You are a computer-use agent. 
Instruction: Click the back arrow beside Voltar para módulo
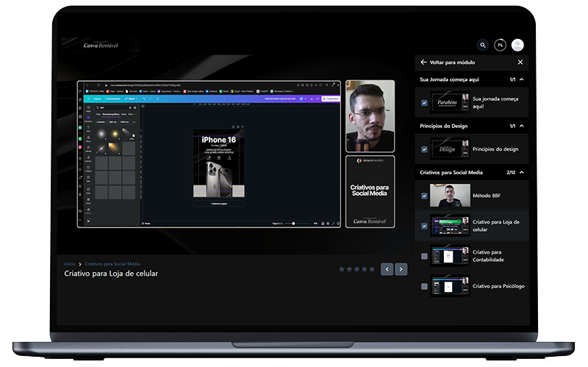(x=423, y=63)
